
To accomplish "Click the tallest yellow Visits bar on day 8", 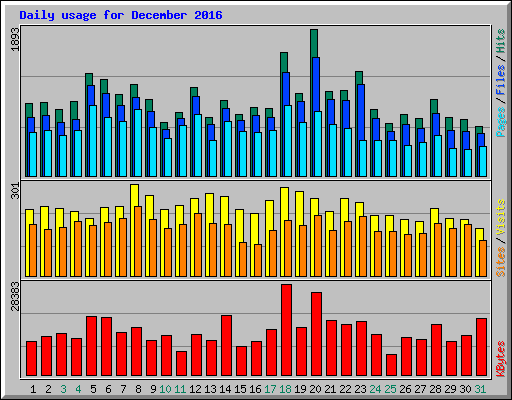I will [135, 195].
